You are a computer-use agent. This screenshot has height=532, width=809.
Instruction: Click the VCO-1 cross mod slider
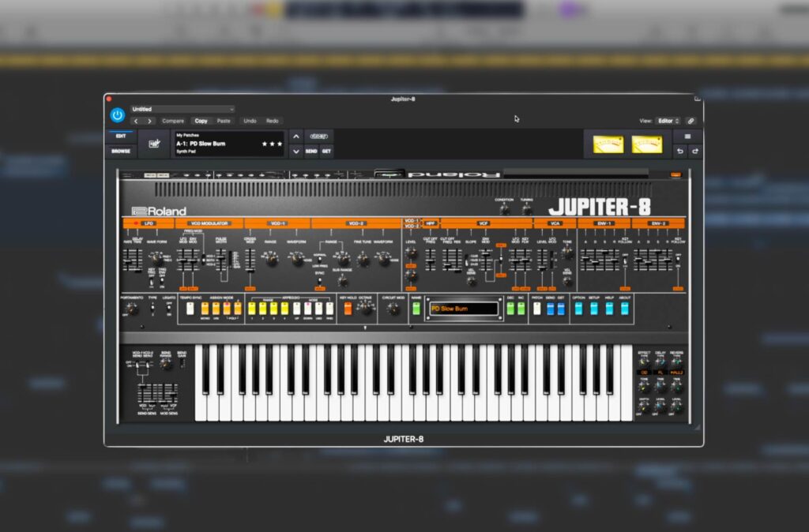[250, 260]
